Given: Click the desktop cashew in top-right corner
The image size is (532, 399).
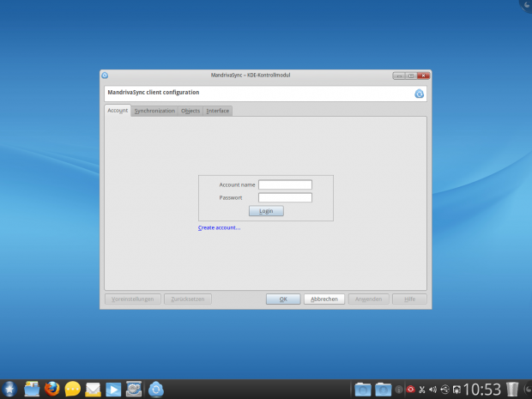Looking at the screenshot, I should tap(527, 4).
